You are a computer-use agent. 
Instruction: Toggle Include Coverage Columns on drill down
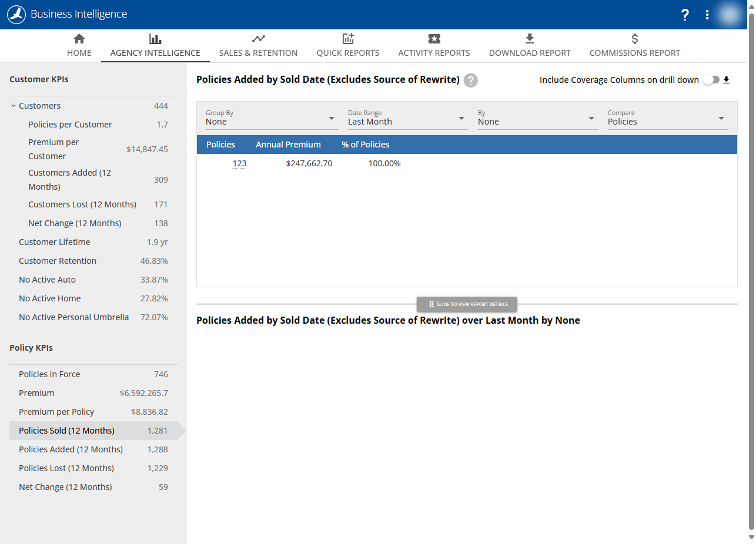point(711,80)
